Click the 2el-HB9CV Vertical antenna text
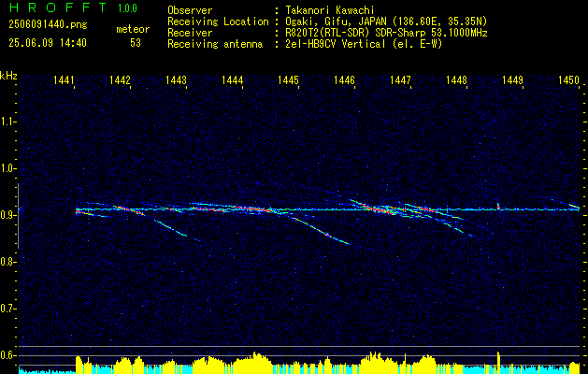 [x=364, y=44]
